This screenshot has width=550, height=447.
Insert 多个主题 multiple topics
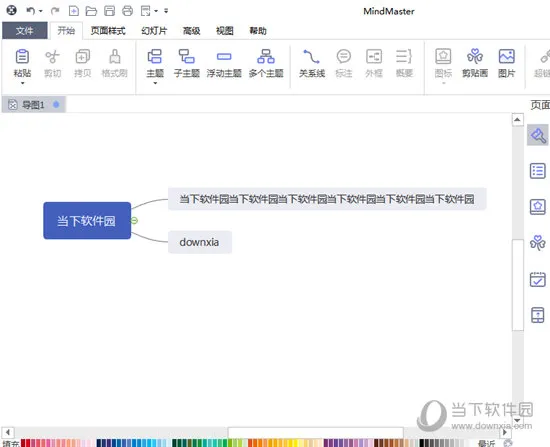[266, 63]
